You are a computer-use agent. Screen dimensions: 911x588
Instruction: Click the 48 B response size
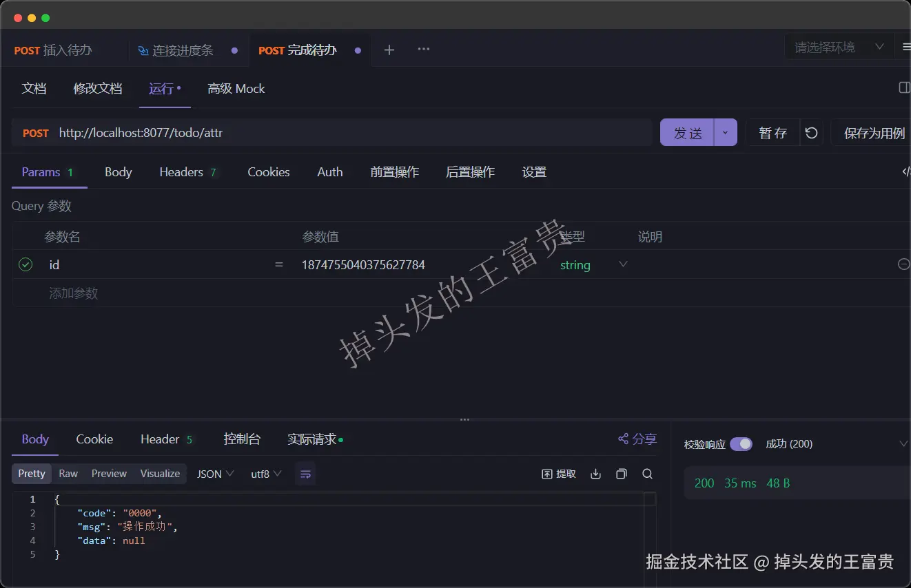pyautogui.click(x=778, y=483)
